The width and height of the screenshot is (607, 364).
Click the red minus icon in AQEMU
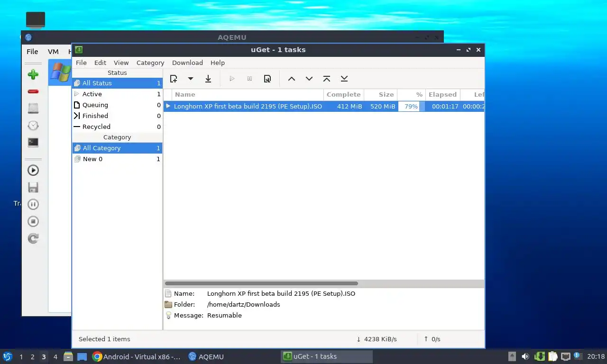[x=33, y=91]
